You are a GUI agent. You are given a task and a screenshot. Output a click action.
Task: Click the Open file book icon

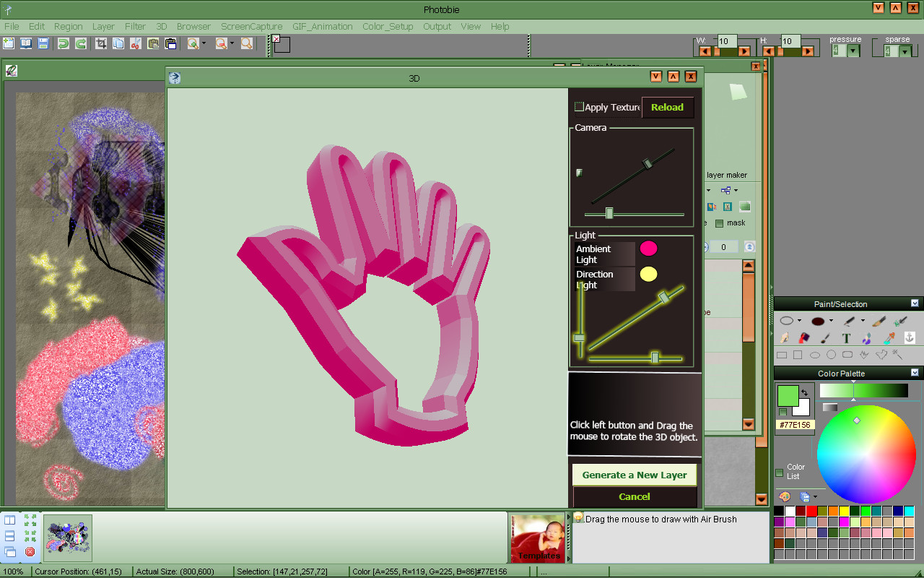[x=26, y=43]
